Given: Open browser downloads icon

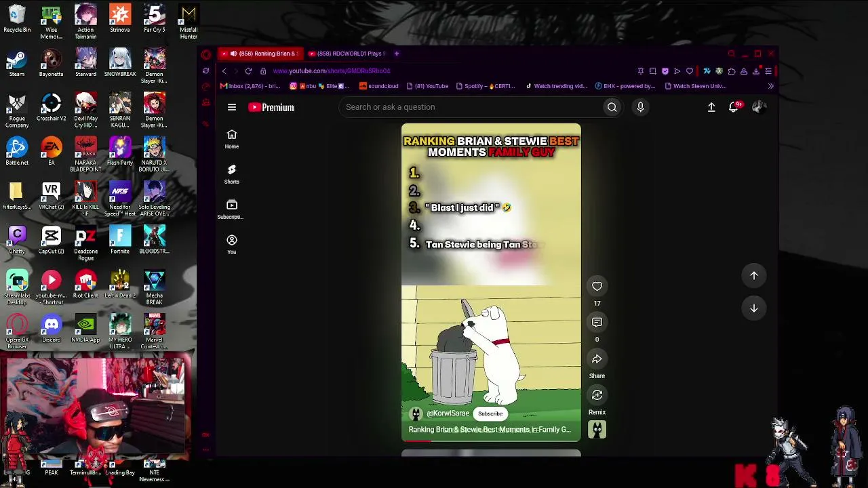Looking at the screenshot, I should (x=756, y=71).
